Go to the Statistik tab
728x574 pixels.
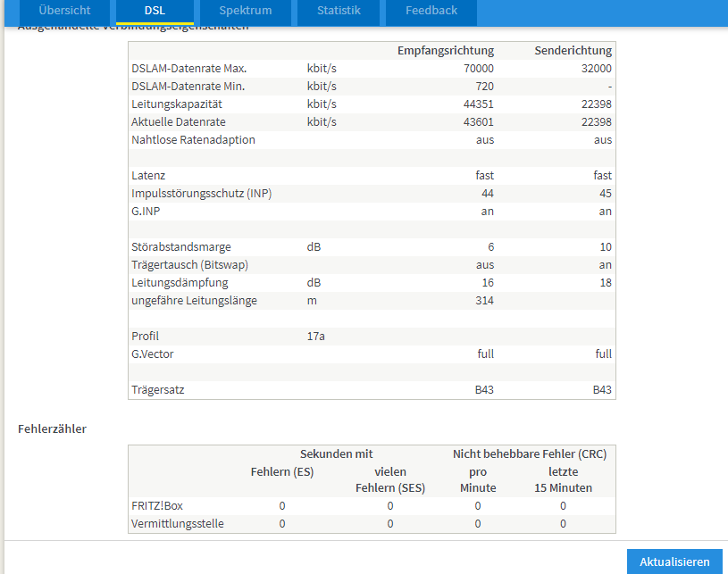click(339, 11)
